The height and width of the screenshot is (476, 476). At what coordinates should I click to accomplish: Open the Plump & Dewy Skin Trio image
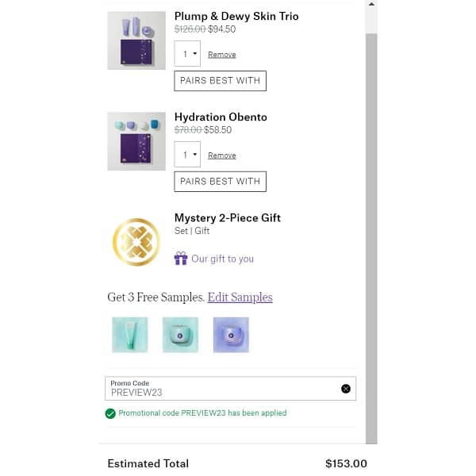(x=136, y=40)
